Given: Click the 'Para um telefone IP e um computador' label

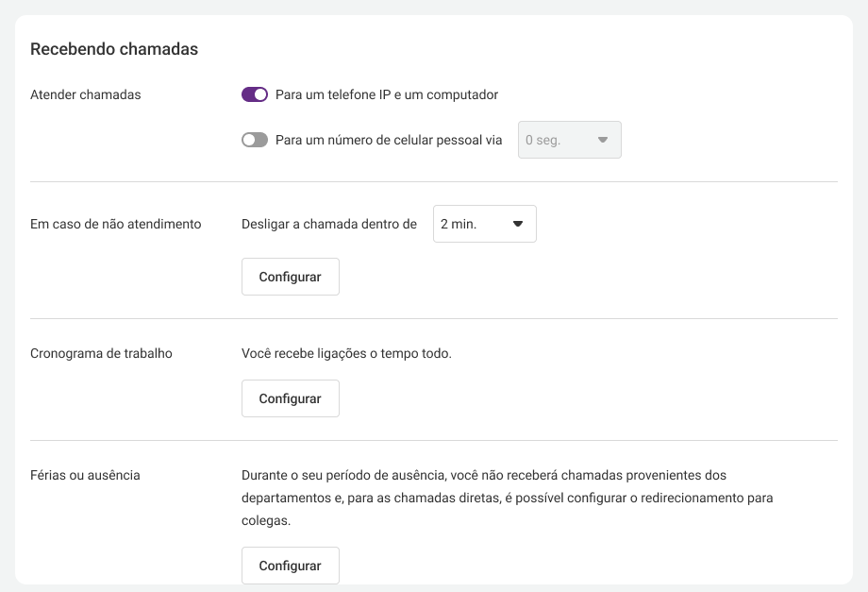Looking at the screenshot, I should point(387,94).
